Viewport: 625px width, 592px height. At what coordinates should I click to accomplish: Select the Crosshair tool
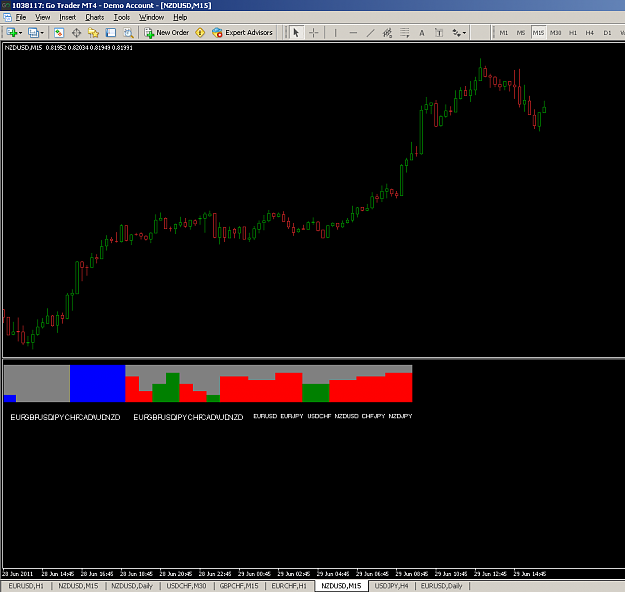[314, 33]
